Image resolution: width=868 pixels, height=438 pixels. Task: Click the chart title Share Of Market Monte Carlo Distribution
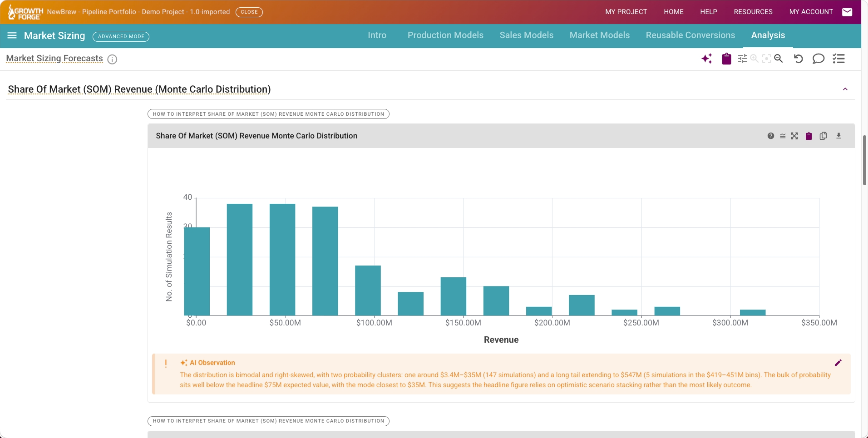click(x=256, y=136)
